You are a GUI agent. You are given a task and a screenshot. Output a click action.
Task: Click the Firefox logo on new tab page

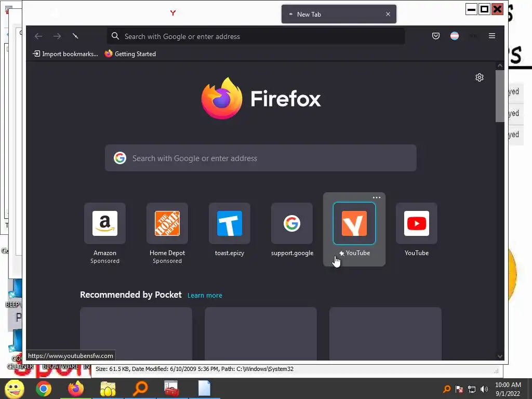pyautogui.click(x=261, y=98)
